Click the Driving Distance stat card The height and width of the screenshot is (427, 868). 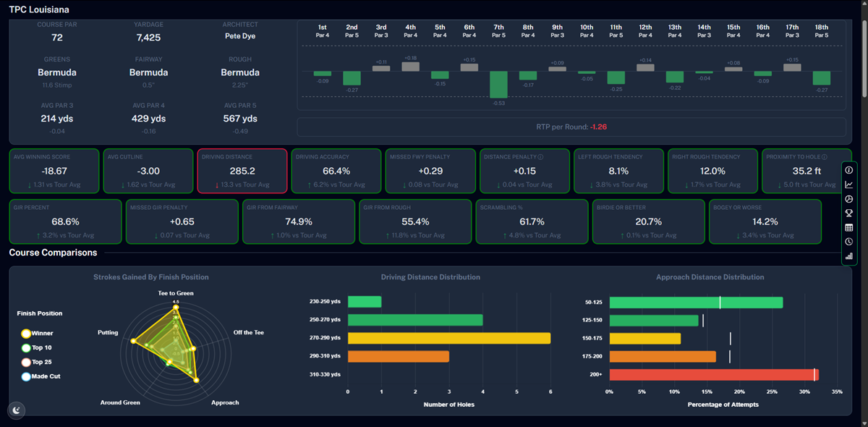point(242,171)
